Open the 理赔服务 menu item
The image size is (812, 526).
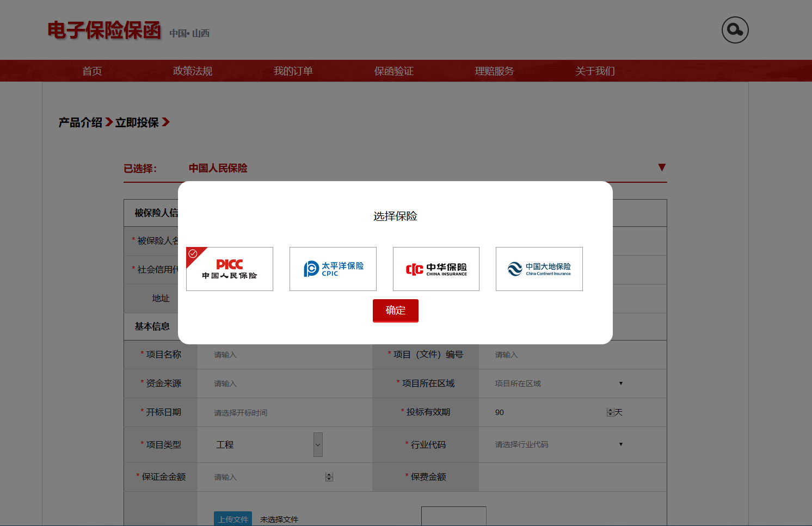[494, 71]
